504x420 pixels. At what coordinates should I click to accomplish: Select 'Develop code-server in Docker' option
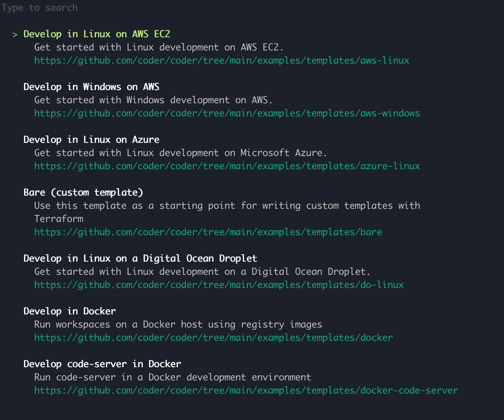point(102,364)
